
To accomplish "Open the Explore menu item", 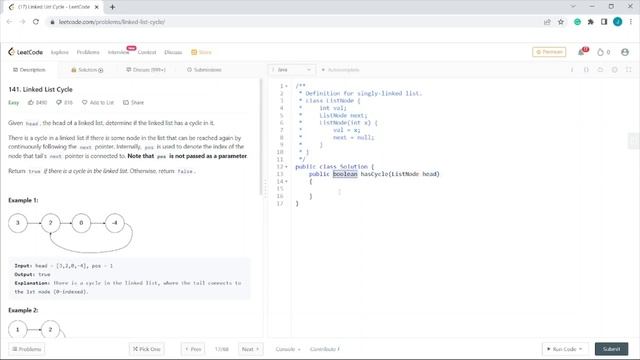I will click(60, 52).
